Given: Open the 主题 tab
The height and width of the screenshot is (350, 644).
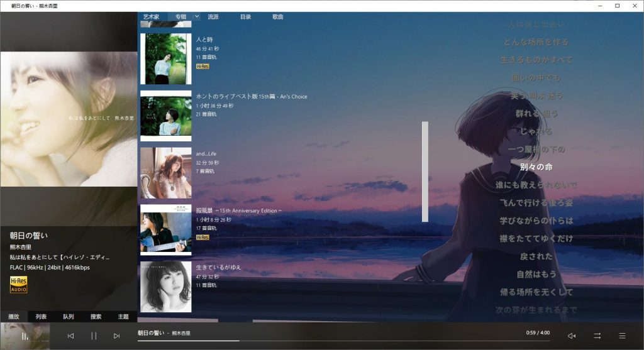Looking at the screenshot, I should pos(123,316).
